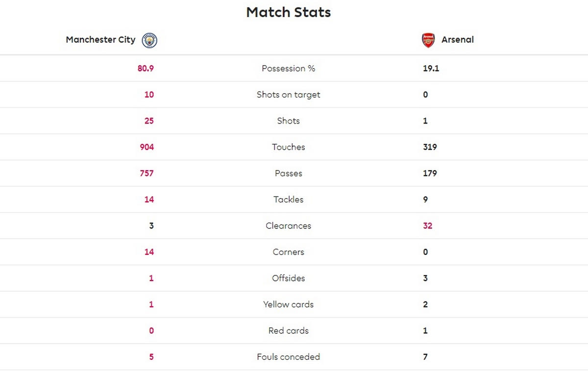Open the Manchester City team name link
Image resolution: width=588 pixels, height=375 pixels.
[x=100, y=40]
